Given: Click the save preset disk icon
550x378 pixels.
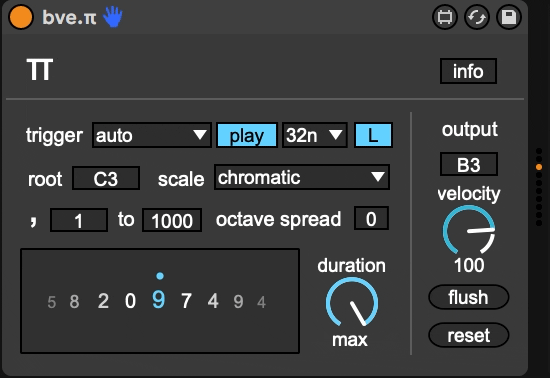Looking at the screenshot, I should [509, 17].
